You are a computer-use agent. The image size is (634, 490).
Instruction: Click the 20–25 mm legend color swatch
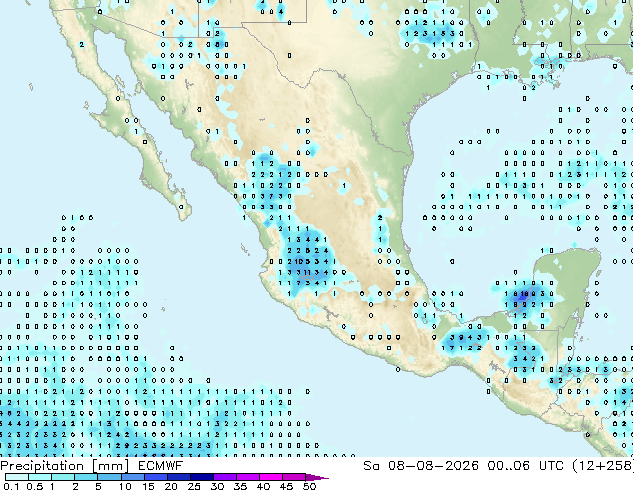(x=179, y=477)
